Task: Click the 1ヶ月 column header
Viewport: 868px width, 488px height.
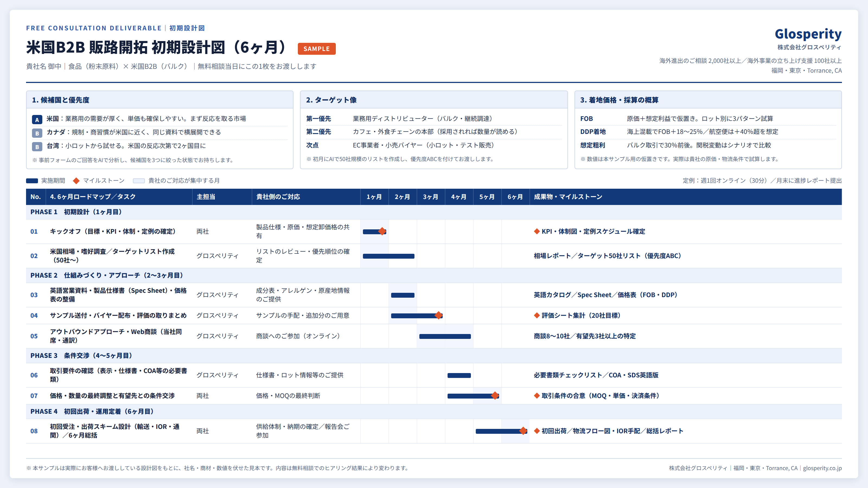Action: [374, 197]
